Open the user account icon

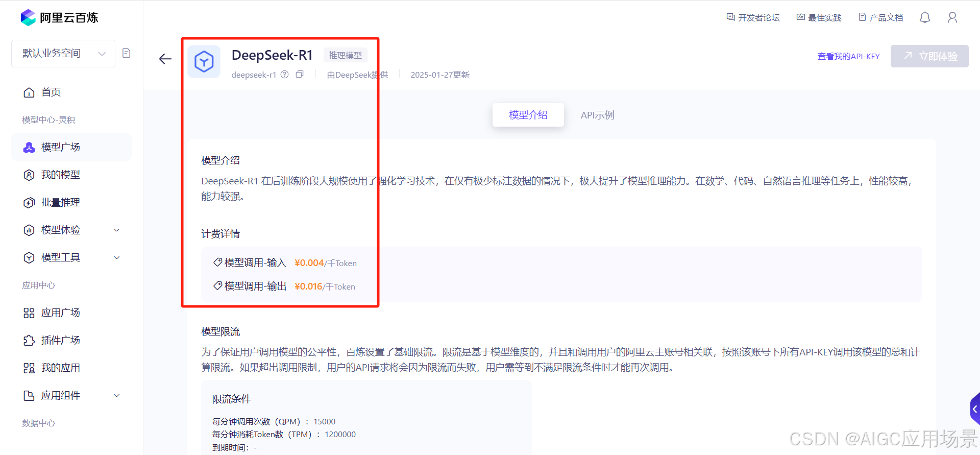(952, 18)
